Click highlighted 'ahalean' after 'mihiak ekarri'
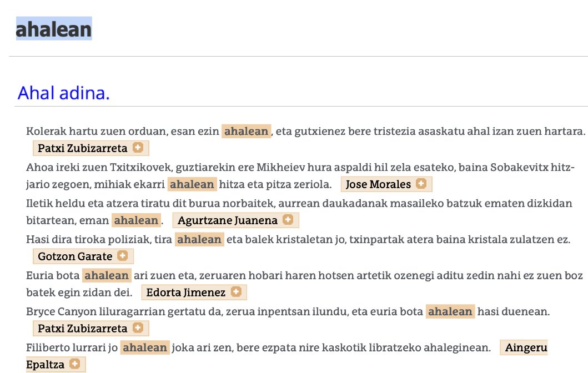588x373 pixels. point(192,184)
